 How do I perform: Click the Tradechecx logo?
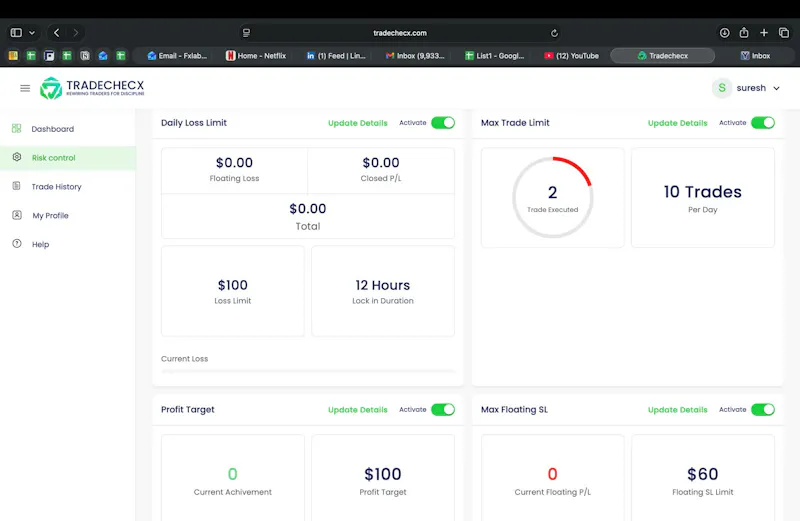point(92,88)
